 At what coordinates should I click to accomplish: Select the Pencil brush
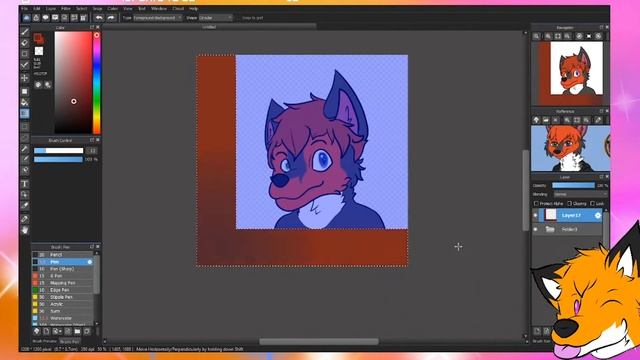[62, 255]
